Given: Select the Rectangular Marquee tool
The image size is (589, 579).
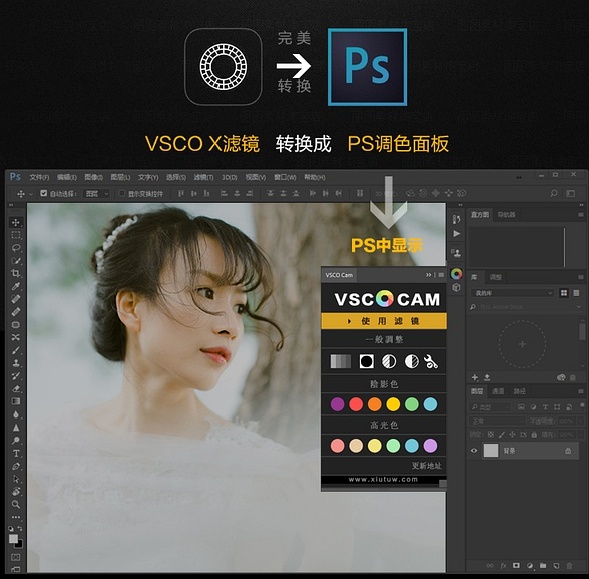Looking at the screenshot, I should tap(15, 235).
